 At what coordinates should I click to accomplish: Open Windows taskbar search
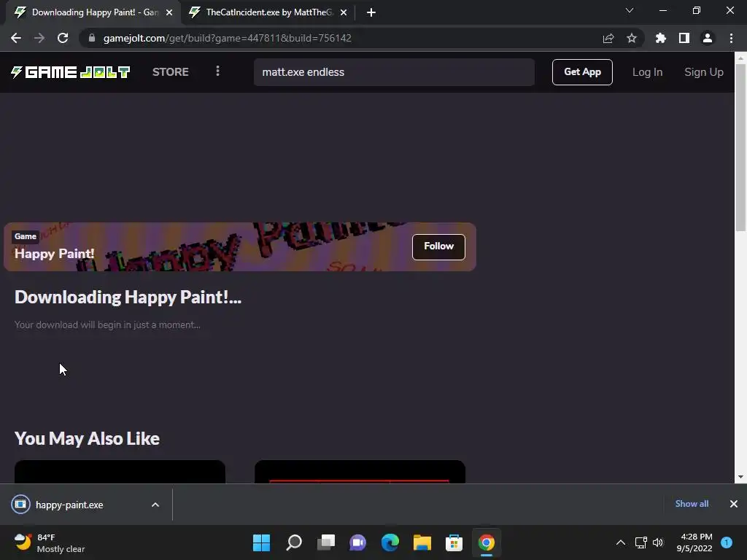(293, 542)
